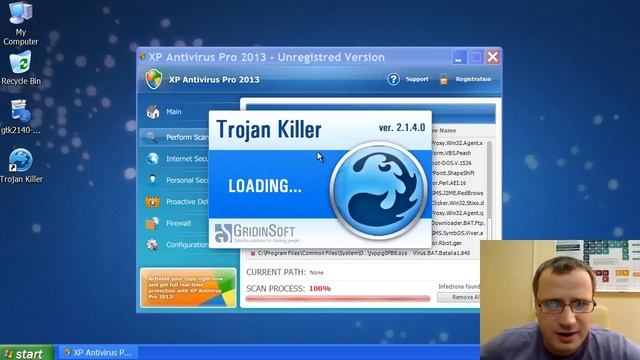Open the Recycle Bin desktop icon
The image size is (640, 360).
pyautogui.click(x=20, y=68)
